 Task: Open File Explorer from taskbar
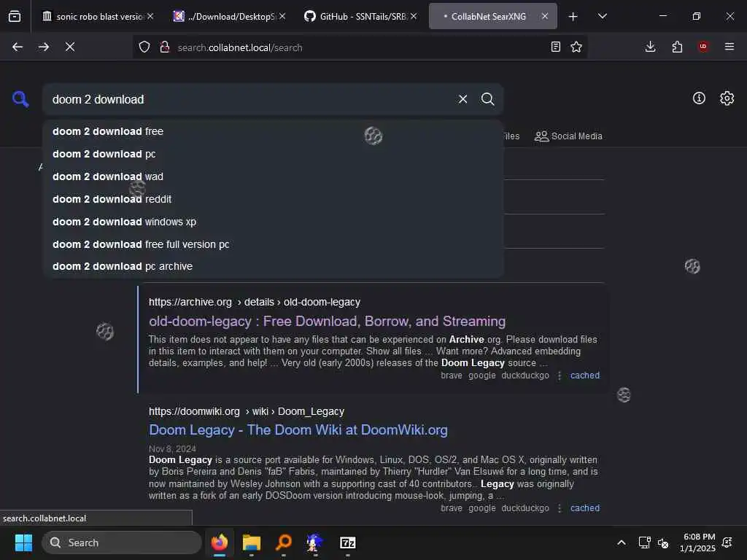[x=252, y=542]
